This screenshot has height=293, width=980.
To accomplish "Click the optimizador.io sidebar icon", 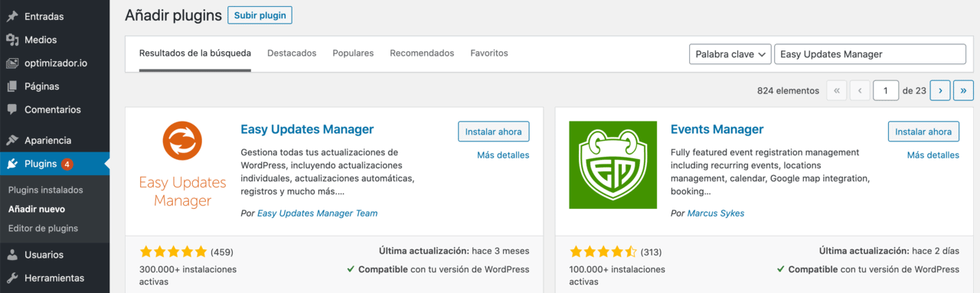I will (12, 63).
